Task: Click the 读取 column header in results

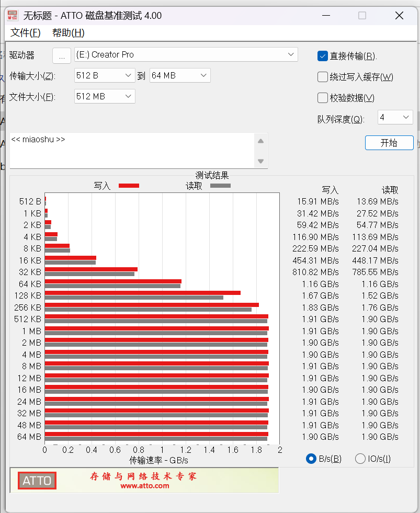Action: pyautogui.click(x=390, y=190)
